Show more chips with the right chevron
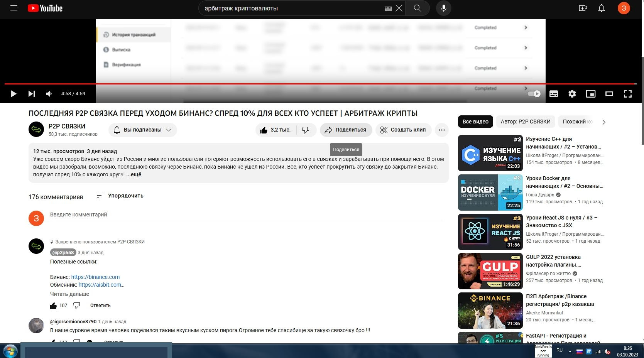The height and width of the screenshot is (358, 644). tap(604, 122)
